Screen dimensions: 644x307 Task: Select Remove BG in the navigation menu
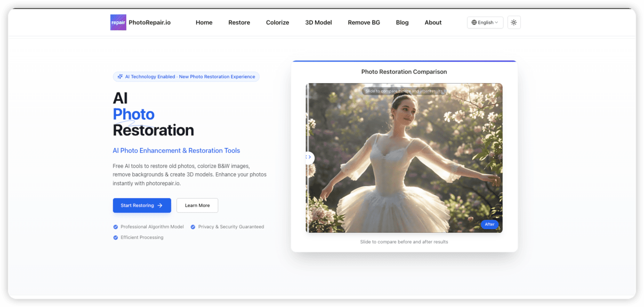(364, 22)
